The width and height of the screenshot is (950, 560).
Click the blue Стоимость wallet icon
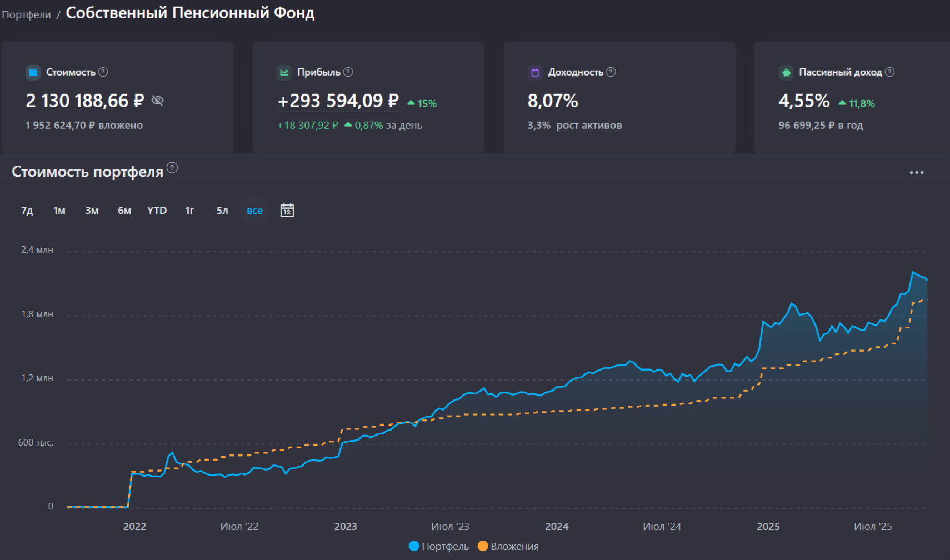click(33, 73)
